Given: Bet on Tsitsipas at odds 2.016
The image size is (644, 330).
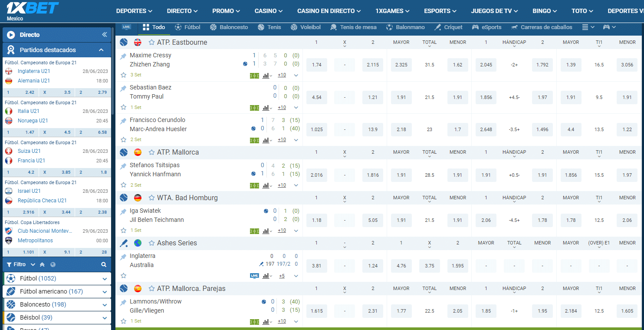Looking at the screenshot, I should (x=317, y=175).
